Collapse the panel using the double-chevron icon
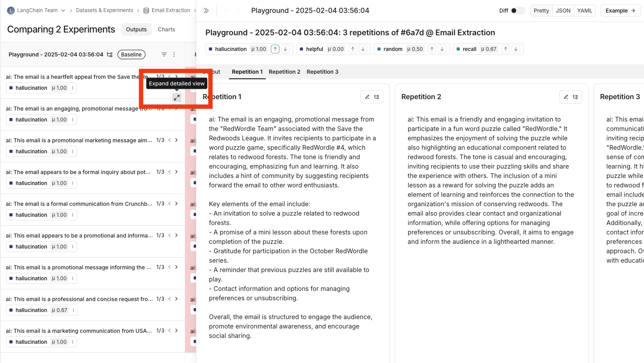The image size is (644, 363). pyautogui.click(x=206, y=10)
